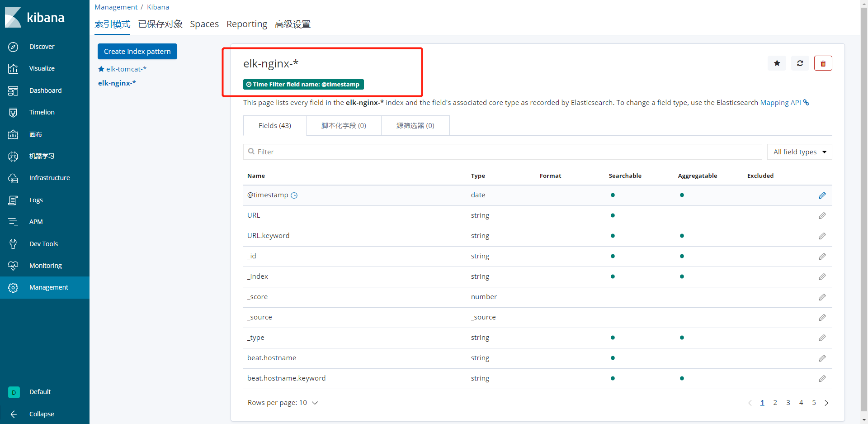Select elk-tomcat-* index pattern
This screenshot has width=868, height=424.
126,69
